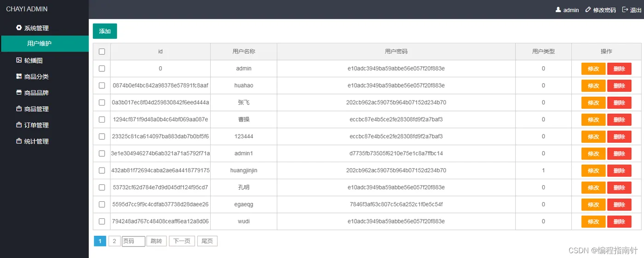
Task: Click the 下一页 next page button
Action: pyautogui.click(x=182, y=241)
